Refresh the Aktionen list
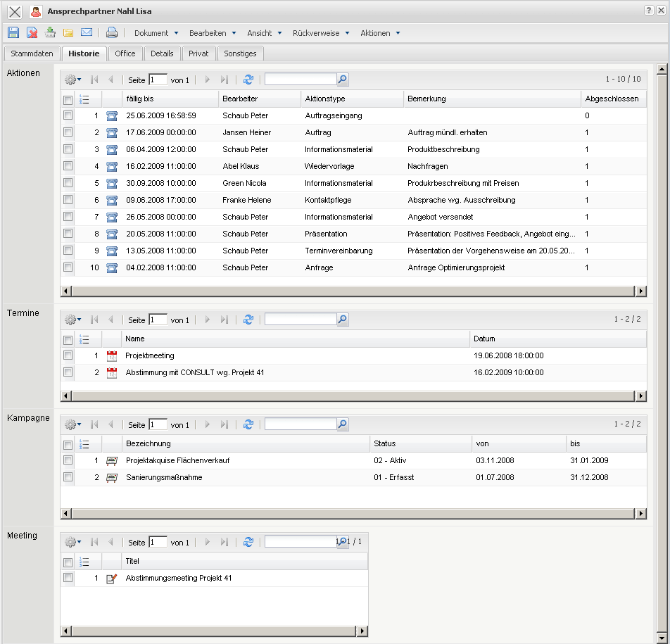Viewport: 670px width, 644px height. (248, 80)
